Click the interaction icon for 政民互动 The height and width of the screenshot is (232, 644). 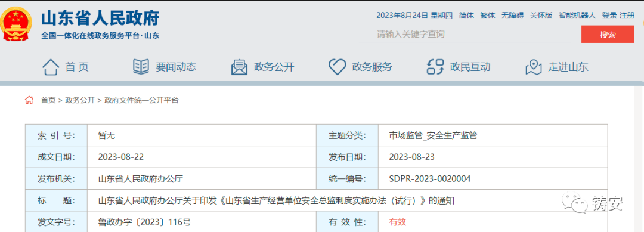point(435,67)
